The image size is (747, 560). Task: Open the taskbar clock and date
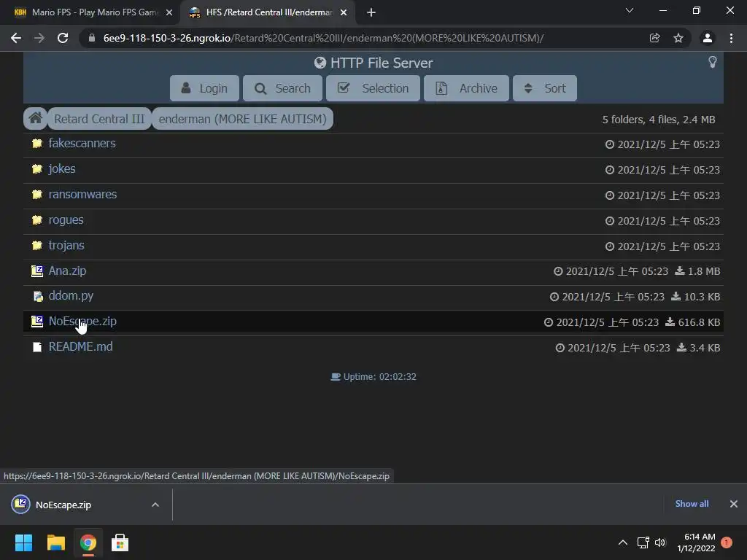(697, 542)
